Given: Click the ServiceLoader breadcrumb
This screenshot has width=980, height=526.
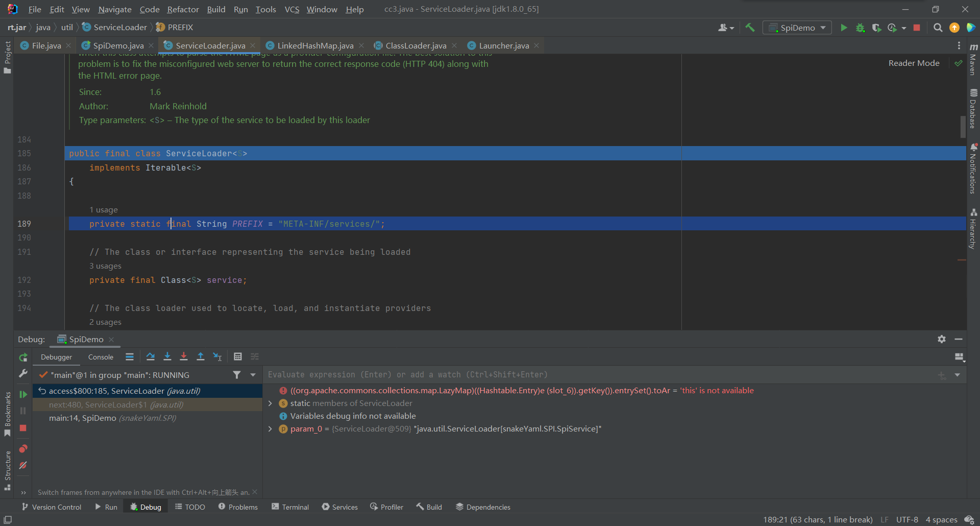Looking at the screenshot, I should [x=115, y=27].
